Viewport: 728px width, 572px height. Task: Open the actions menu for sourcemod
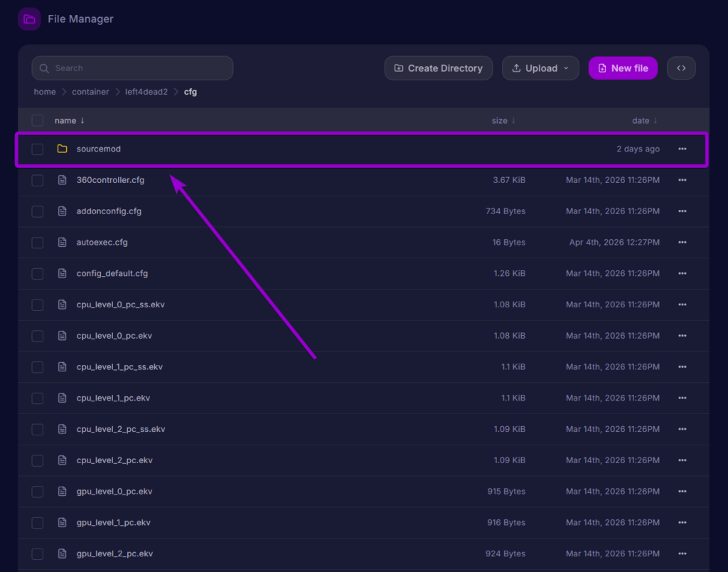(682, 149)
